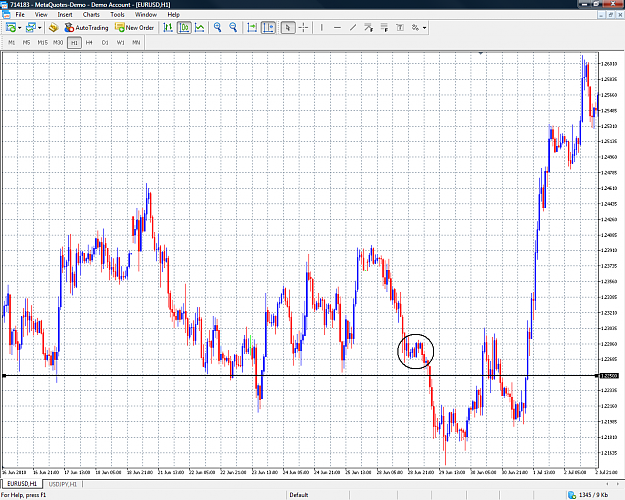The width and height of the screenshot is (625, 500).
Task: Toggle auto scroll to latest bar
Action: [252, 28]
